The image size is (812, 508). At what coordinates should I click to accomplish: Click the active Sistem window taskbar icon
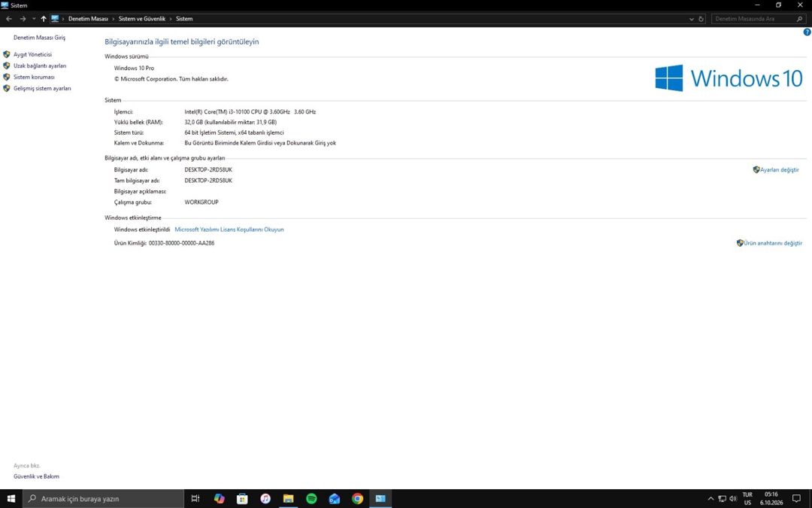point(380,499)
